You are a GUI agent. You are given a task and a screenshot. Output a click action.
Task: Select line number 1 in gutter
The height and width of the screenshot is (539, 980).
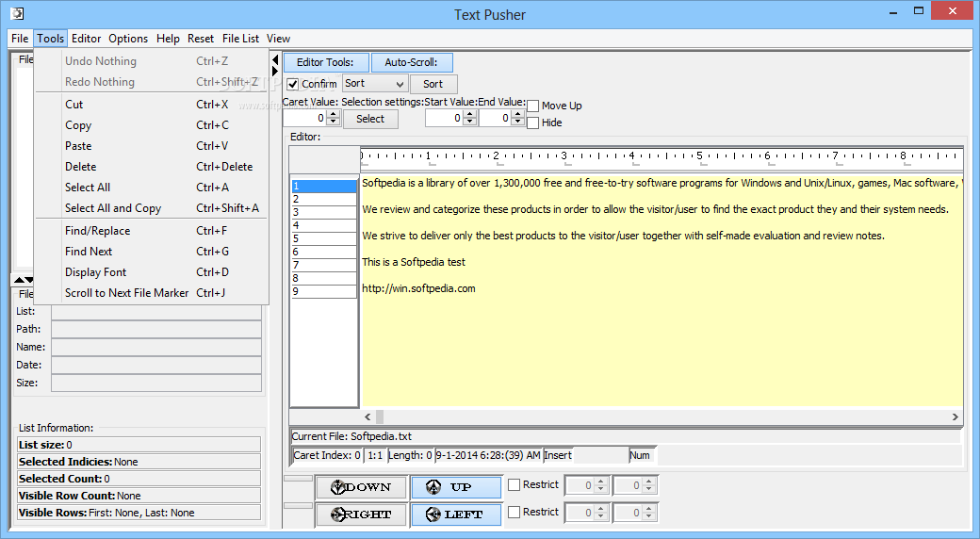click(x=324, y=186)
